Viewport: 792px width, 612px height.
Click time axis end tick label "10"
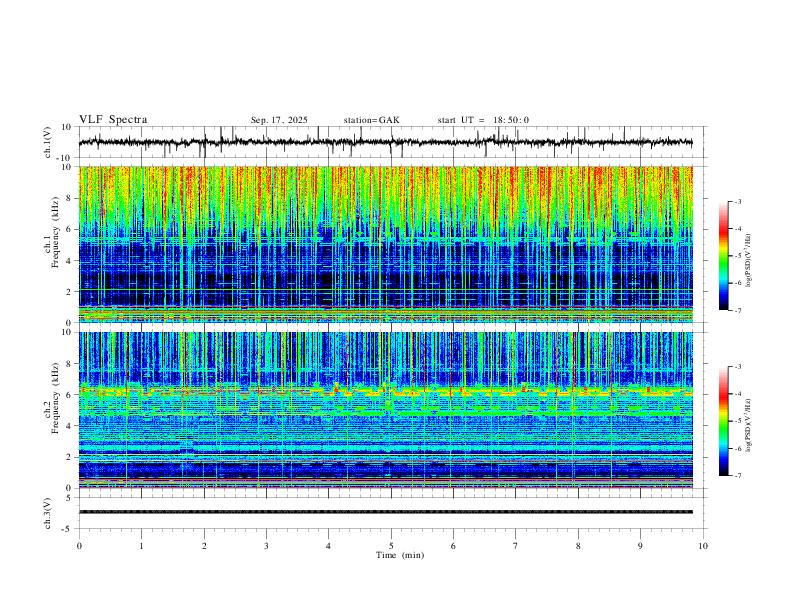(703, 546)
